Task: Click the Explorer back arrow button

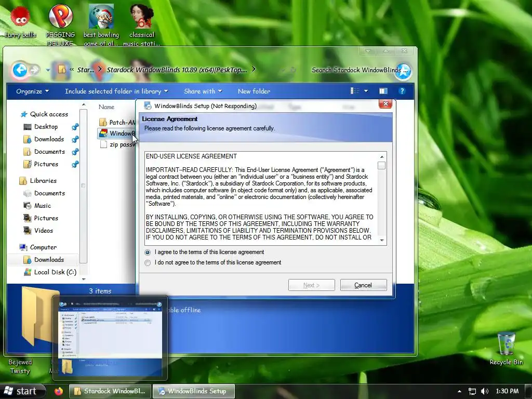Action: click(20, 70)
